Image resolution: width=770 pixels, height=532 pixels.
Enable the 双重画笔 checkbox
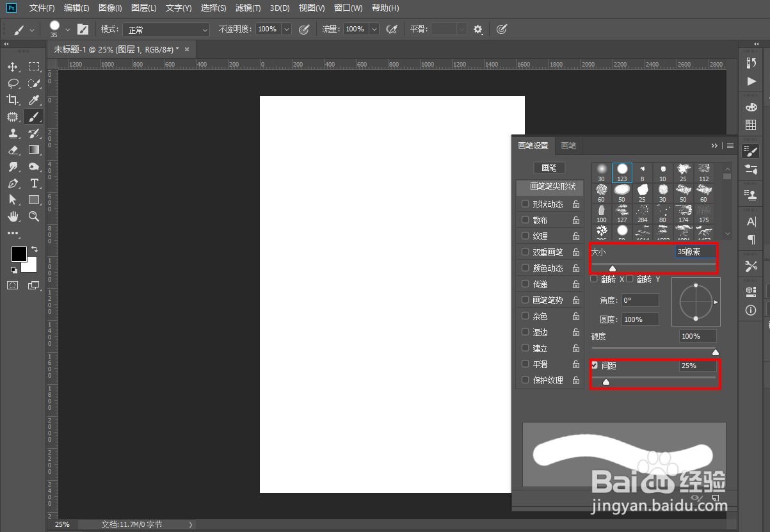point(525,252)
